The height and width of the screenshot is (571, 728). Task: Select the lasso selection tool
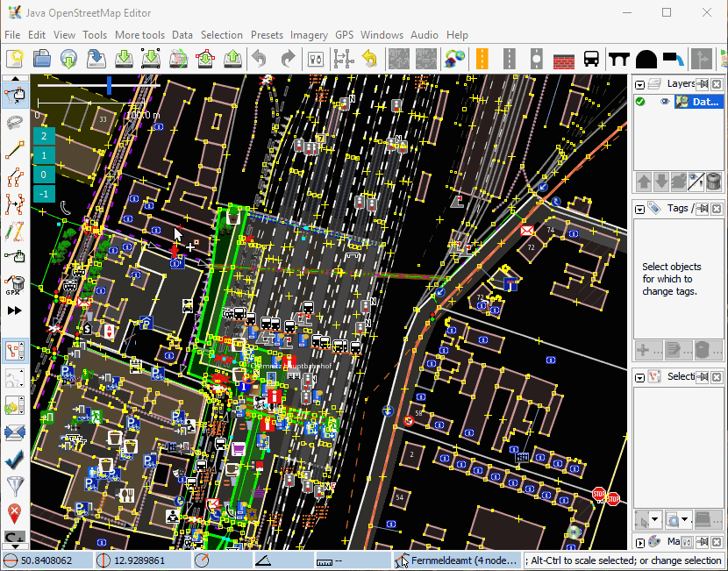14,123
